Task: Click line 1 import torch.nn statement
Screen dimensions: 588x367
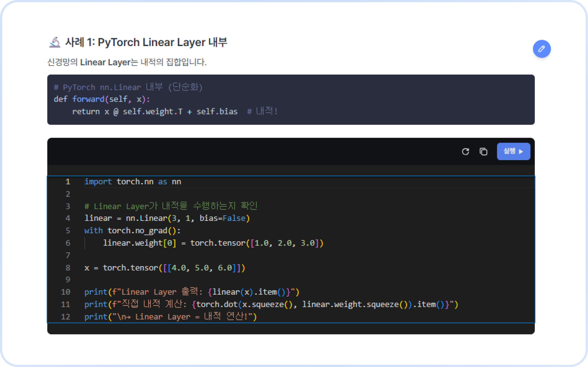Action: point(133,182)
